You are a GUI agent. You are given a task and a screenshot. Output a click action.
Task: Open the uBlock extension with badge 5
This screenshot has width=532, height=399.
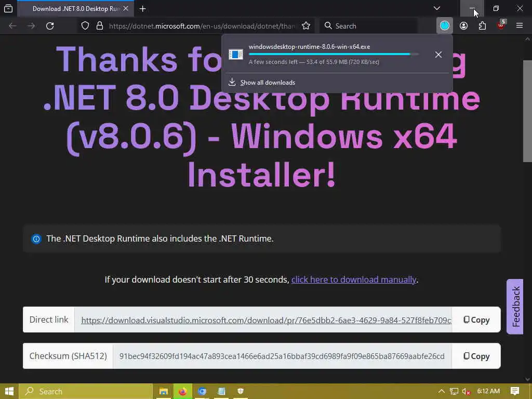coord(501,26)
